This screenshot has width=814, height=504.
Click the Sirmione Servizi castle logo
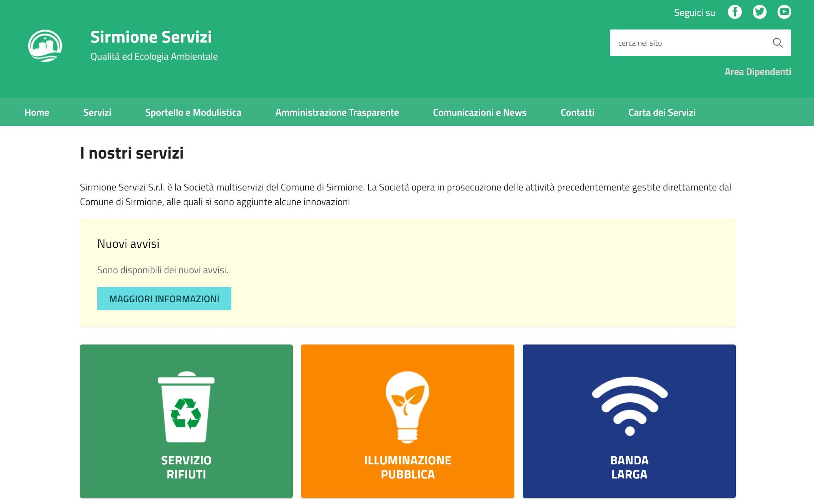coord(45,46)
